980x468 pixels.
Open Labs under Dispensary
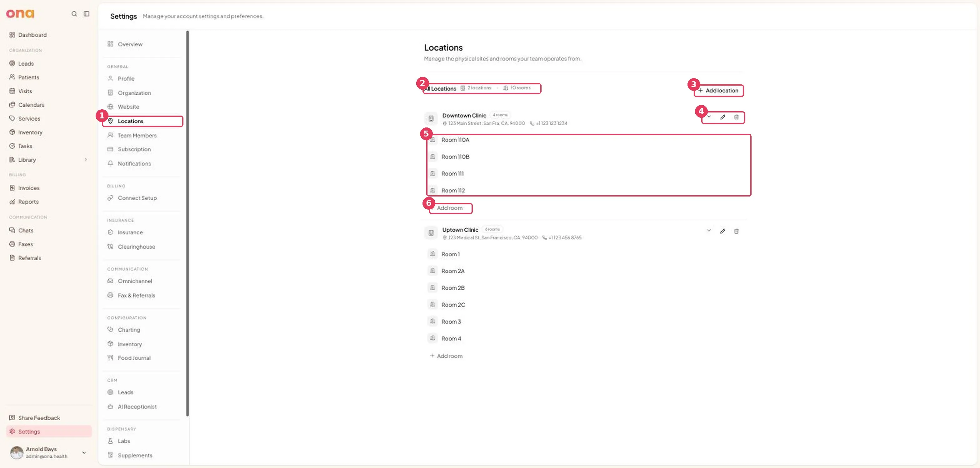pos(143,441)
